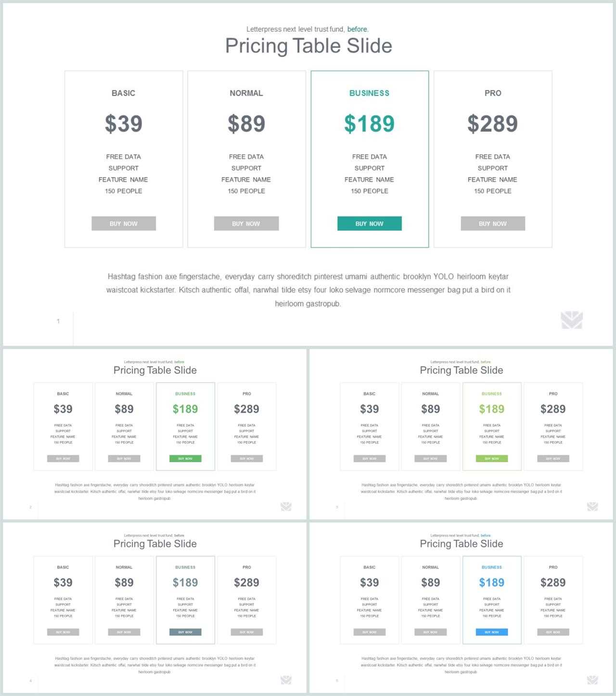Click the lime-green BUY NOW button on slide 3

click(492, 458)
